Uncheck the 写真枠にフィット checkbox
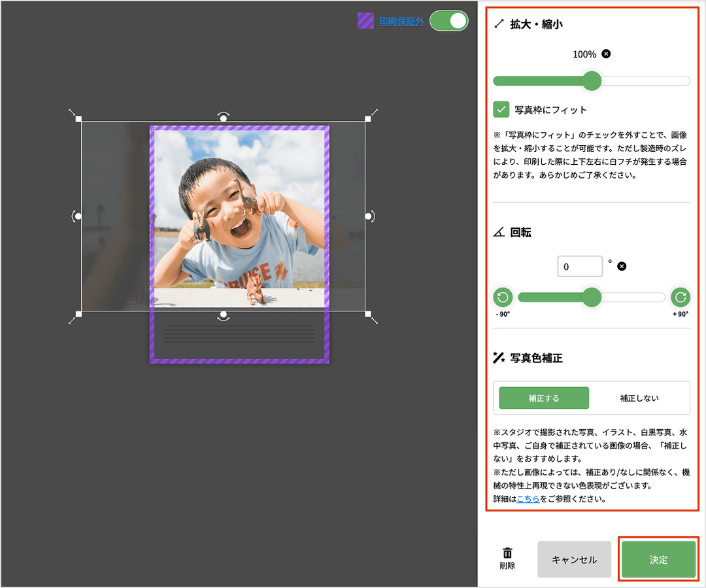The image size is (706, 588). pos(503,110)
